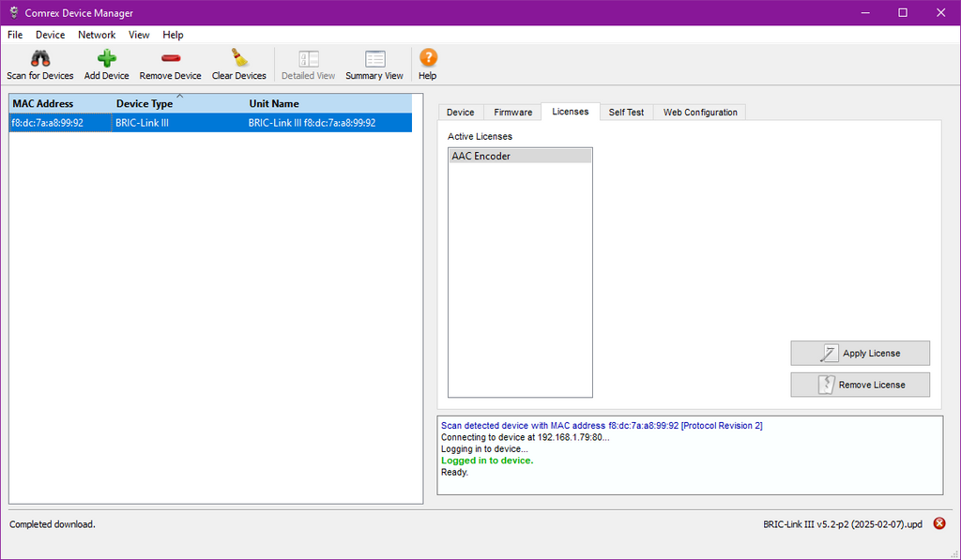The width and height of the screenshot is (961, 560).
Task: Open the View menu
Action: coord(139,35)
